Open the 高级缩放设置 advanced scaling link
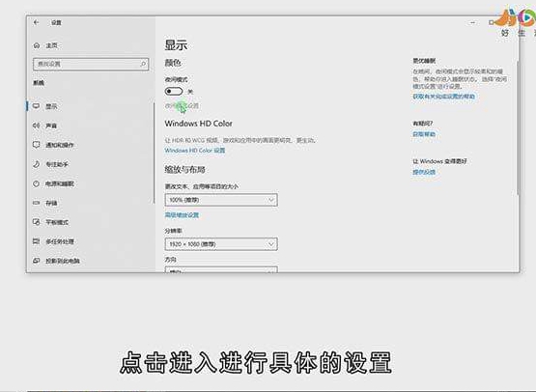 coord(182,215)
